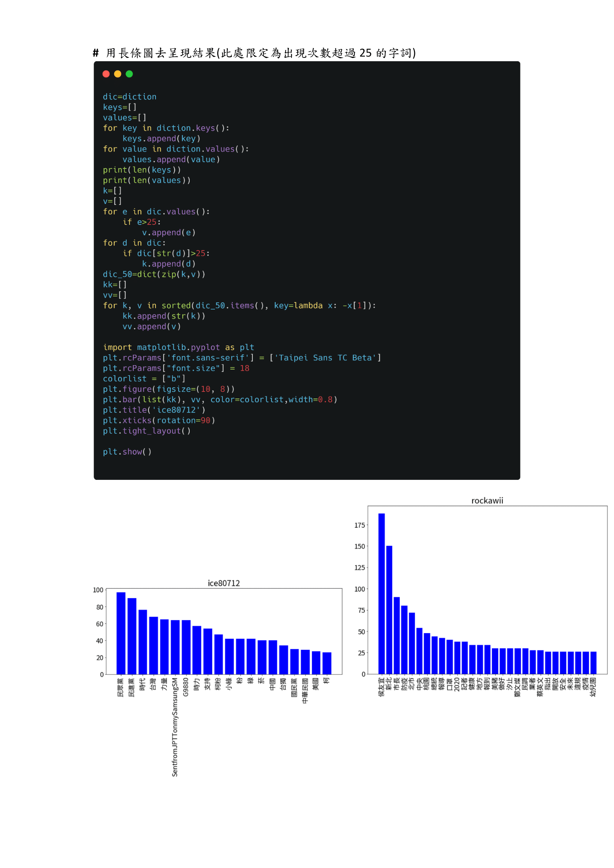The image size is (614, 868).
Task: Click the second bar above 新北 in rockawii chart
Action: coord(389,610)
